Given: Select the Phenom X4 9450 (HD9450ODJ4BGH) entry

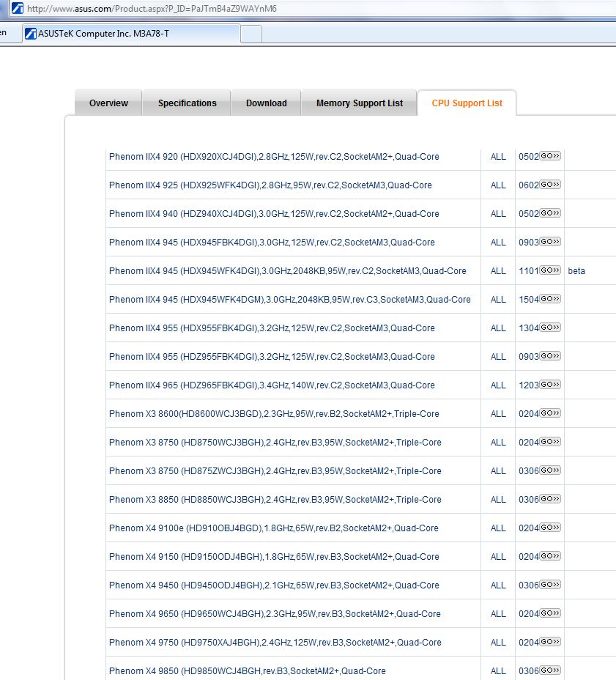Looking at the screenshot, I should [x=274, y=586].
